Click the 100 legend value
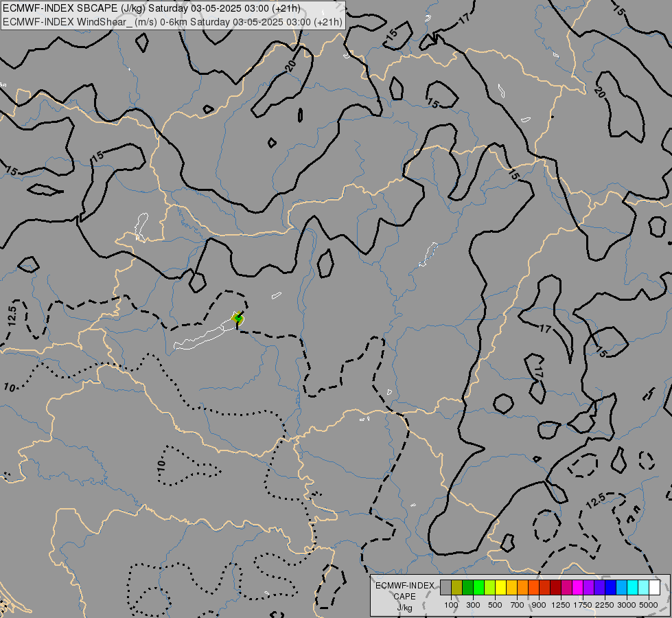 (451, 605)
